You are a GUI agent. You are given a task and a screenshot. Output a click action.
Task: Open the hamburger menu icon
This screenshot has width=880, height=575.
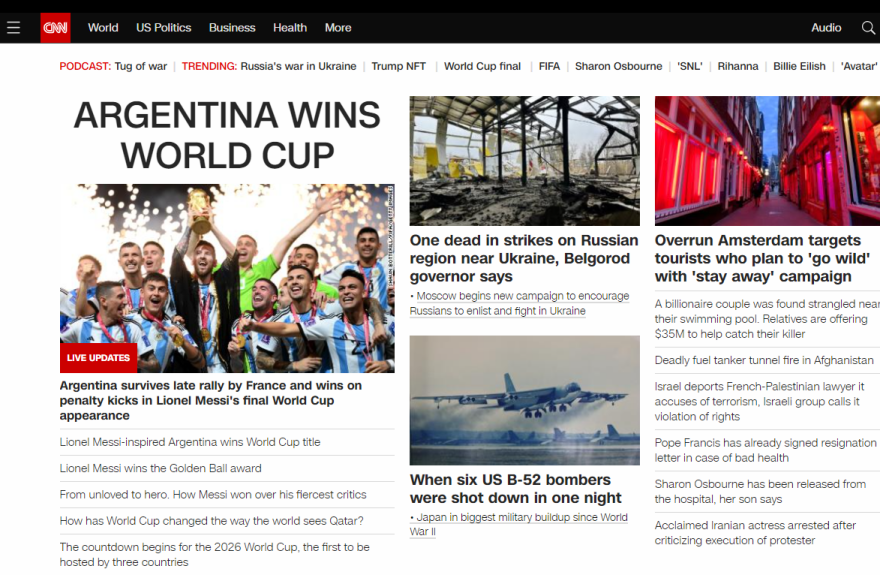(x=13, y=27)
